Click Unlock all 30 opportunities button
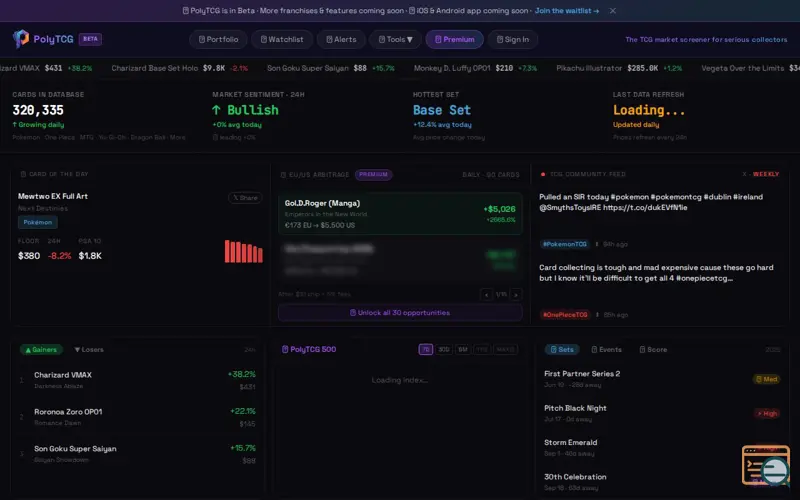This screenshot has height=500, width=800. click(400, 313)
